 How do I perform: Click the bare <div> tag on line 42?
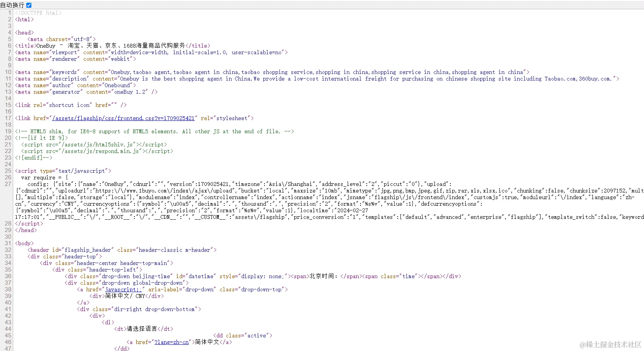click(x=97, y=316)
